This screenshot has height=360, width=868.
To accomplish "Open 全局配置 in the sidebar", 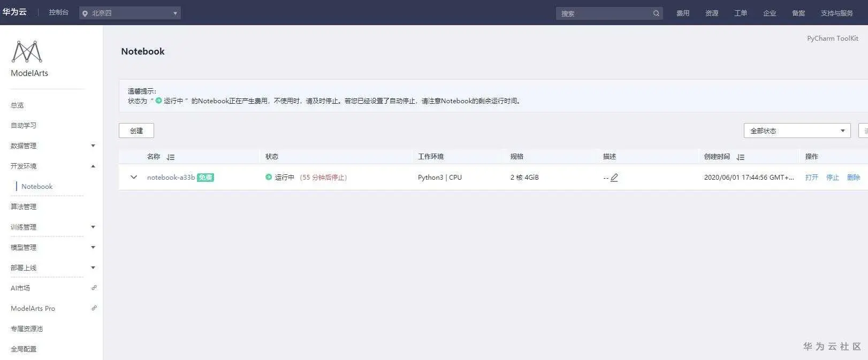I will coord(24,349).
